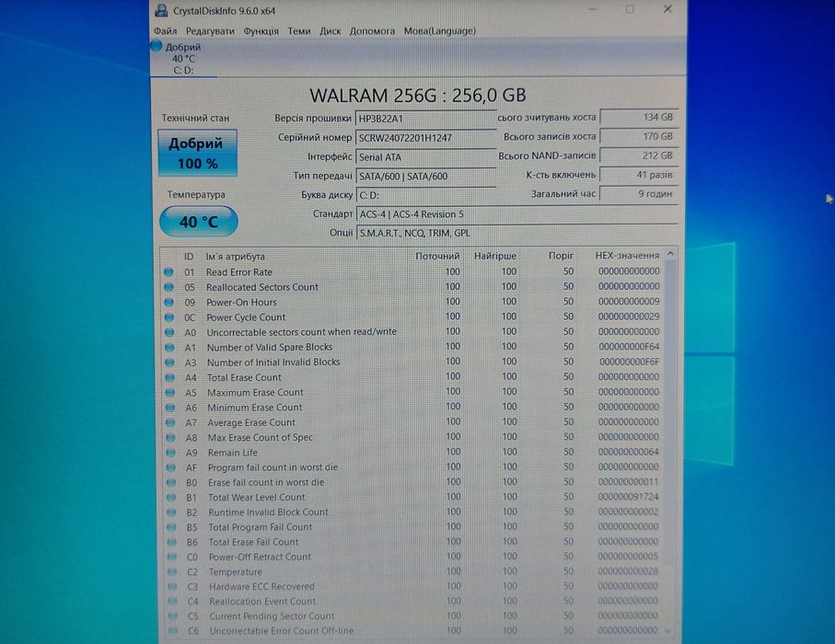The height and width of the screenshot is (644, 835).
Task: Click the scroll-down arrow of the attribute list
Action: point(668,631)
